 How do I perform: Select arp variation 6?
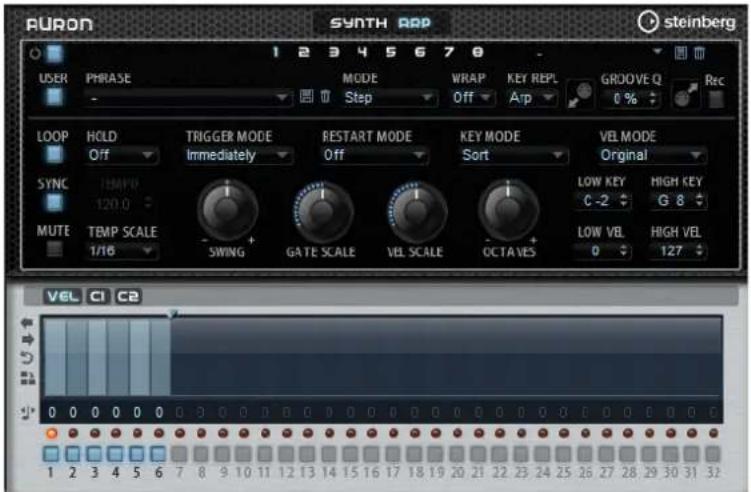(x=420, y=52)
